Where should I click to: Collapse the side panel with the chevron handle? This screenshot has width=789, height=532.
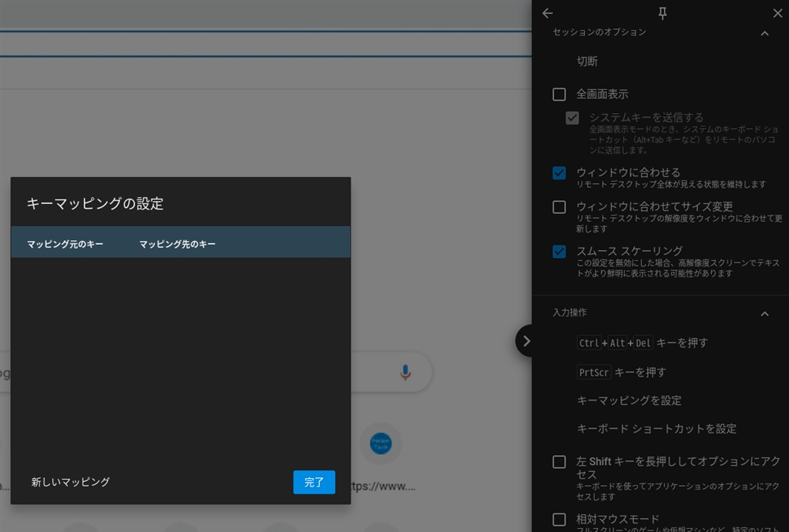(525, 341)
